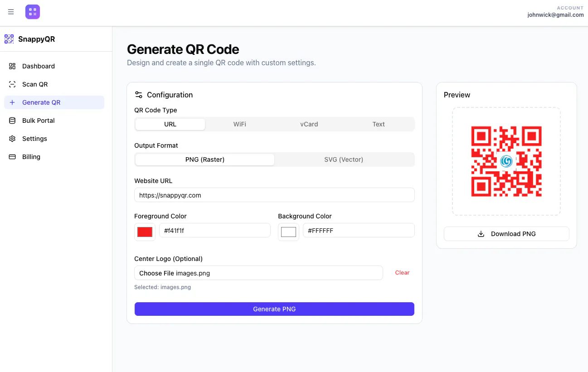This screenshot has width=588, height=372.
Task: Choose a center logo file
Action: click(258, 273)
